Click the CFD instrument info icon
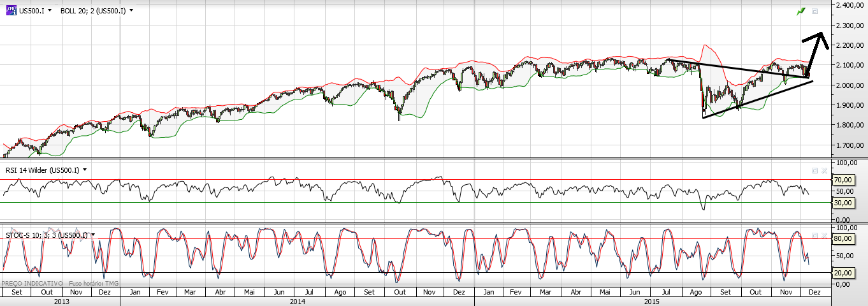This screenshot has height=306, width=868. [11, 11]
